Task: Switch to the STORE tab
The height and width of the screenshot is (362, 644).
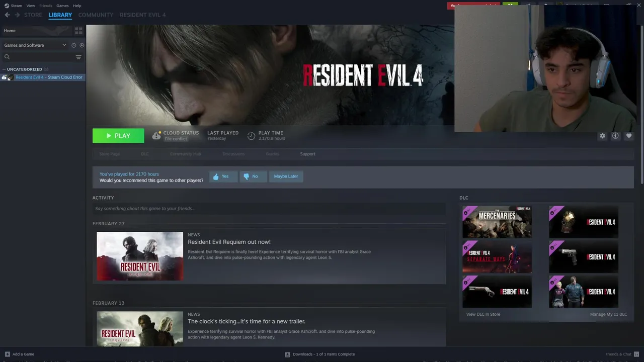Action: point(33,15)
